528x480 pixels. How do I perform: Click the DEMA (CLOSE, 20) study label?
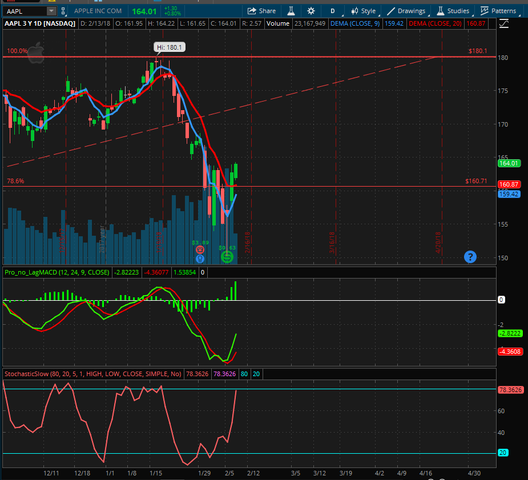(435, 24)
